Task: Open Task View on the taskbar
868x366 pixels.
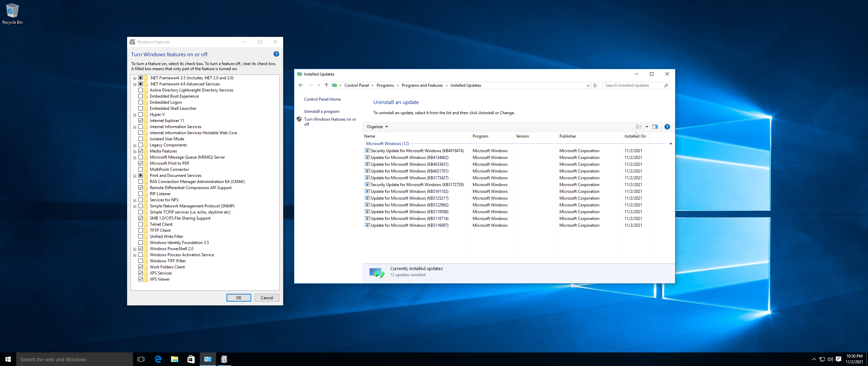Action: click(141, 359)
